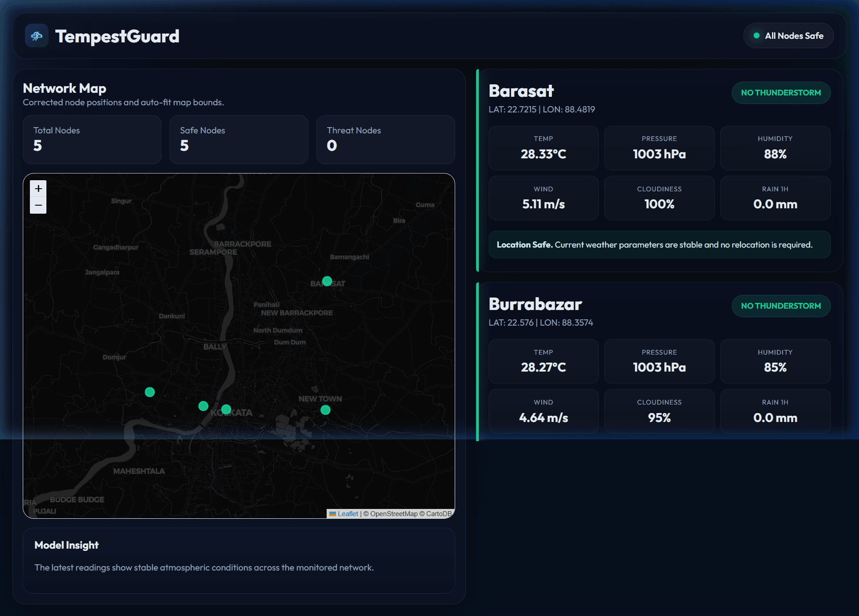Select the New Town node marker on map
859x616 pixels.
[325, 410]
